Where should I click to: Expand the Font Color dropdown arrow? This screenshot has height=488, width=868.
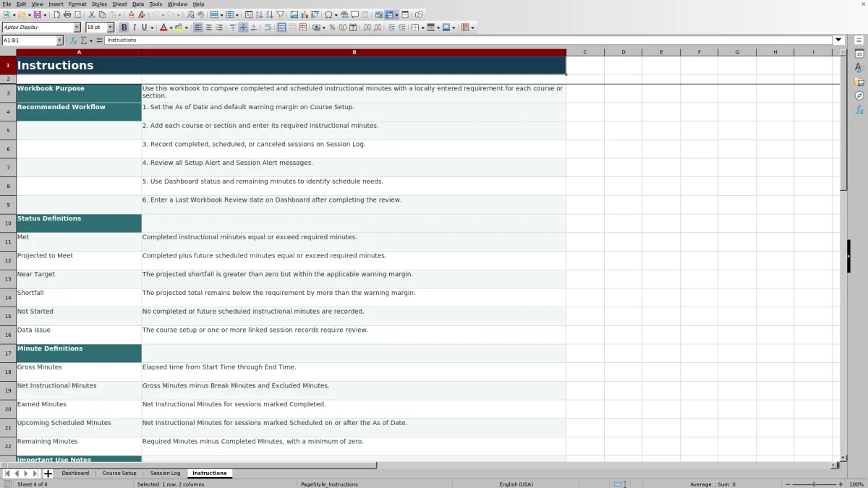tap(171, 27)
